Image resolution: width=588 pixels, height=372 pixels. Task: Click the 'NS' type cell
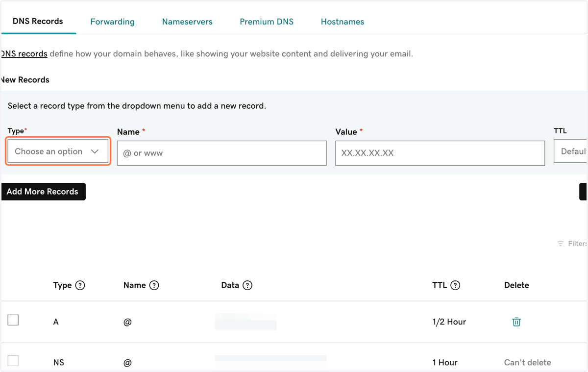pos(58,363)
